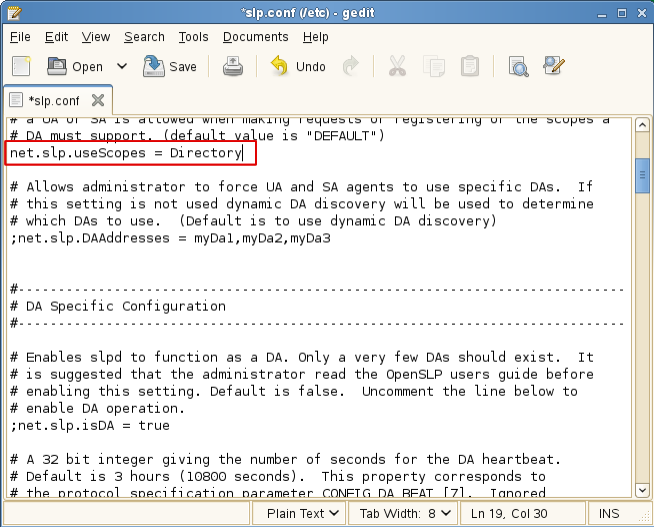Maximize the gedit window
Image resolution: width=654 pixels, height=527 pixels.
tap(622, 13)
